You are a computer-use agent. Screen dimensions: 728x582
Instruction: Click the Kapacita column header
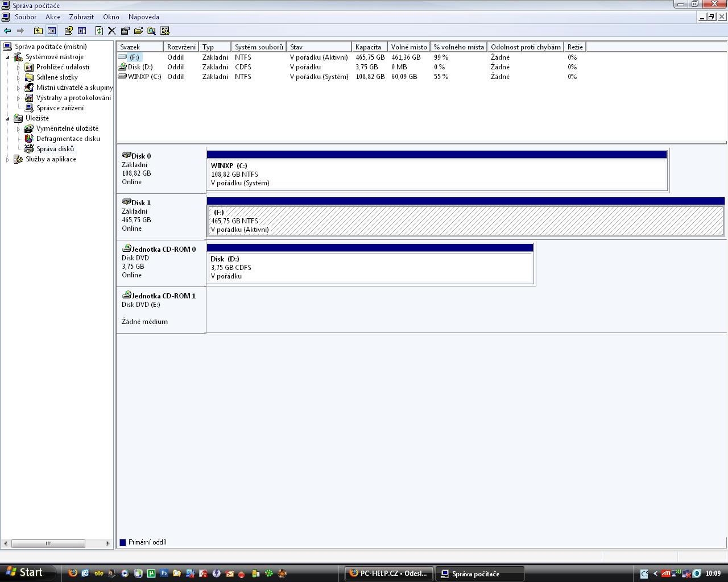pyautogui.click(x=369, y=47)
